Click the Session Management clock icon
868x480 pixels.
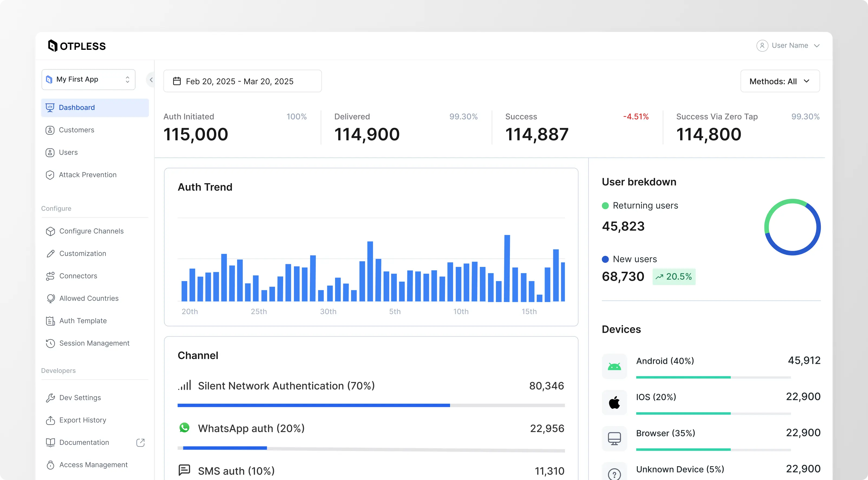click(x=50, y=344)
